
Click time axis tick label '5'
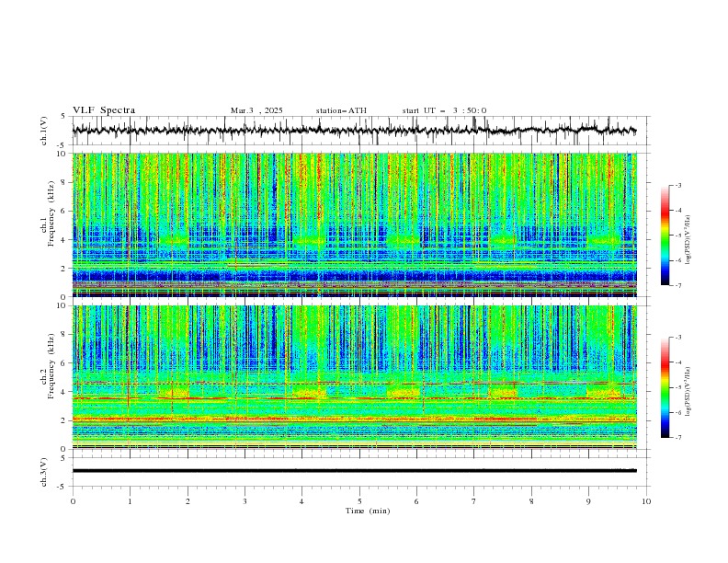pyautogui.click(x=359, y=501)
